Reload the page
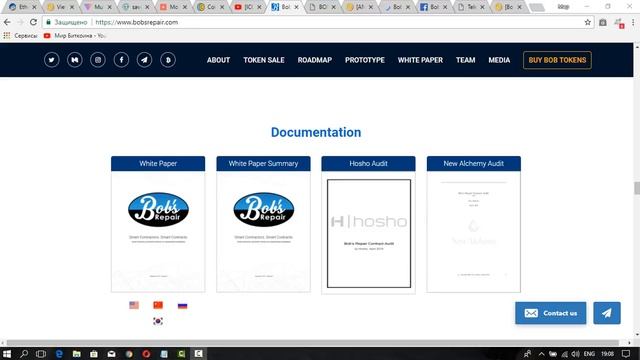This screenshot has width=640, height=360. click(x=33, y=22)
